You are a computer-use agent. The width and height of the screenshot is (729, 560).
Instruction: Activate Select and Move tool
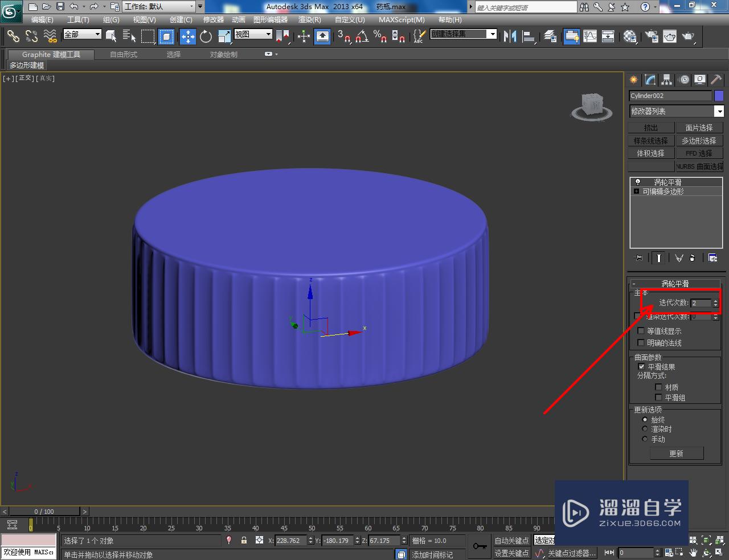[187, 36]
